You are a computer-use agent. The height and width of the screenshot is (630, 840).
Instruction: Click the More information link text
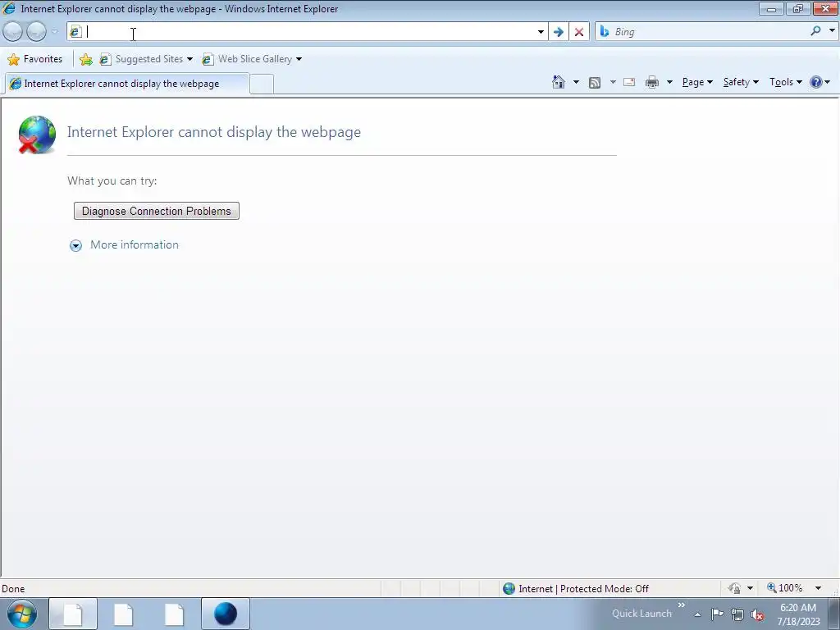(135, 244)
